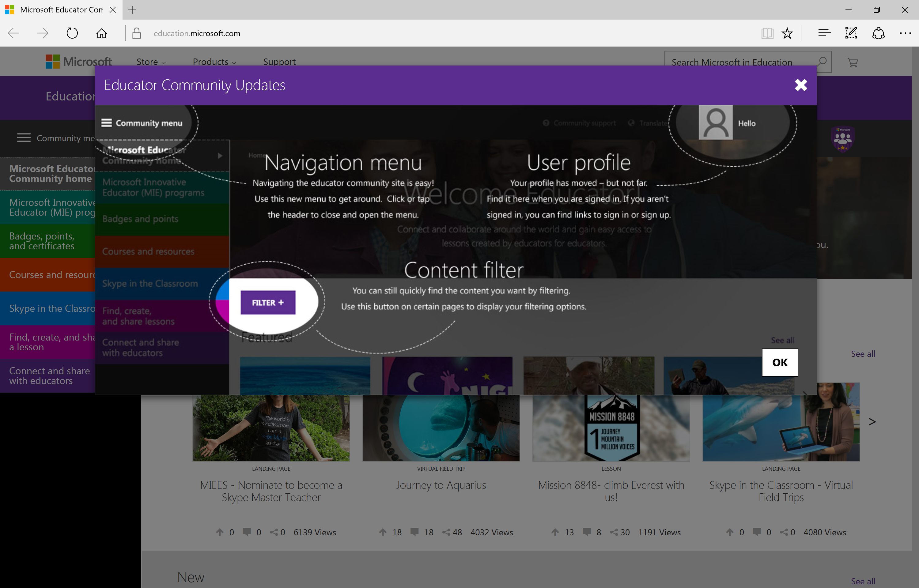Open shopping cart icon
This screenshot has width=919, height=588.
(852, 62)
